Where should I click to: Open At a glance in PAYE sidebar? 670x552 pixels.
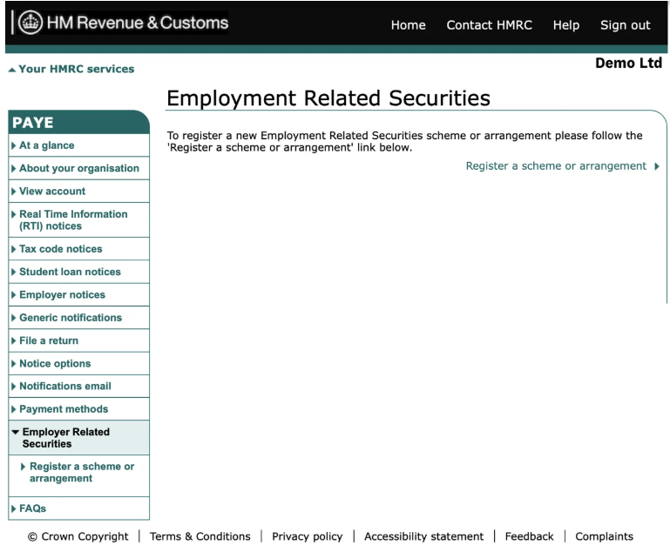[46, 146]
